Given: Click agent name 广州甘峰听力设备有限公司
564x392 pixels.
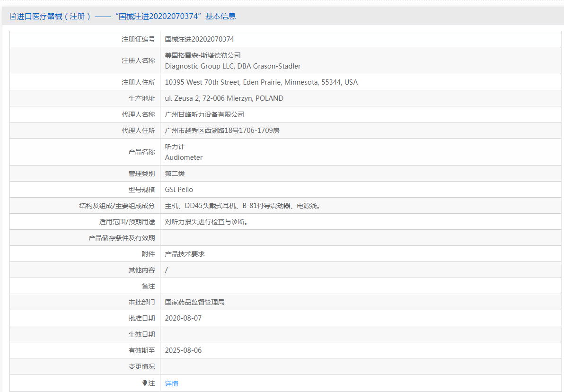Looking at the screenshot, I should coord(205,114).
